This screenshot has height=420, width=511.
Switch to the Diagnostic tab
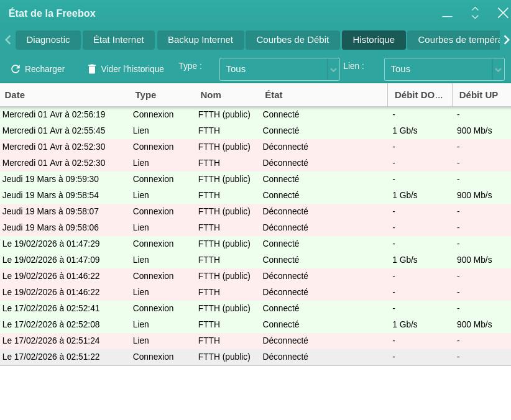pyautogui.click(x=48, y=40)
